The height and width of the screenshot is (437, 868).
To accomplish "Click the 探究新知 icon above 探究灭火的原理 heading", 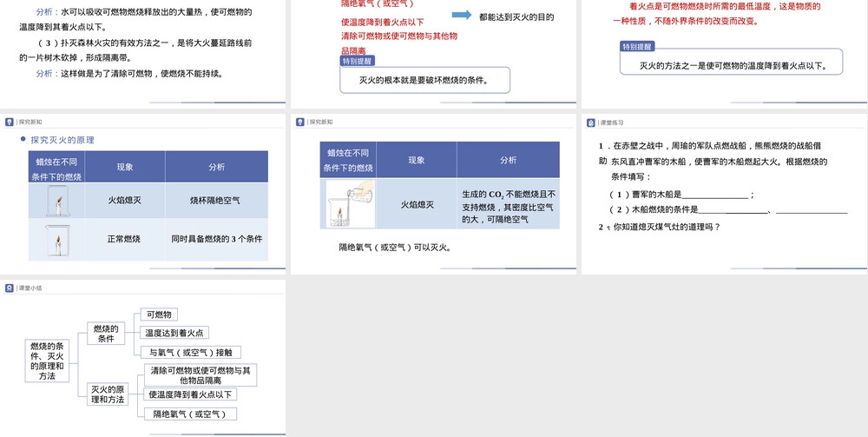I will point(10,122).
